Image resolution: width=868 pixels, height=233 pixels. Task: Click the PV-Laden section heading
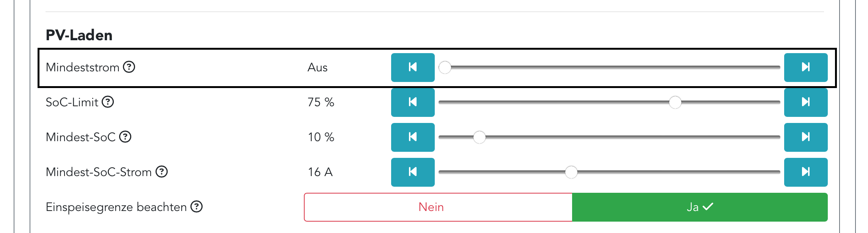[x=79, y=35]
